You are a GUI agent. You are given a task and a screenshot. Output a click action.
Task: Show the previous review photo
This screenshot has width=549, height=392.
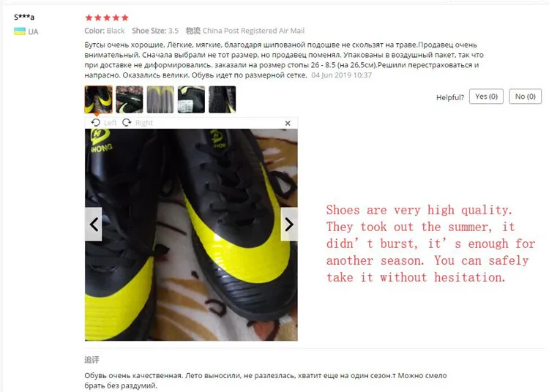(x=94, y=224)
